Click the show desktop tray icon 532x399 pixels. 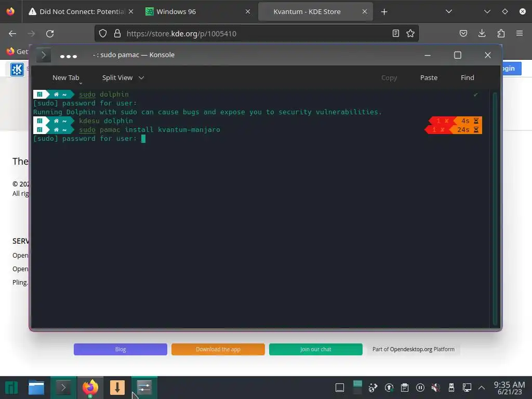click(340, 388)
